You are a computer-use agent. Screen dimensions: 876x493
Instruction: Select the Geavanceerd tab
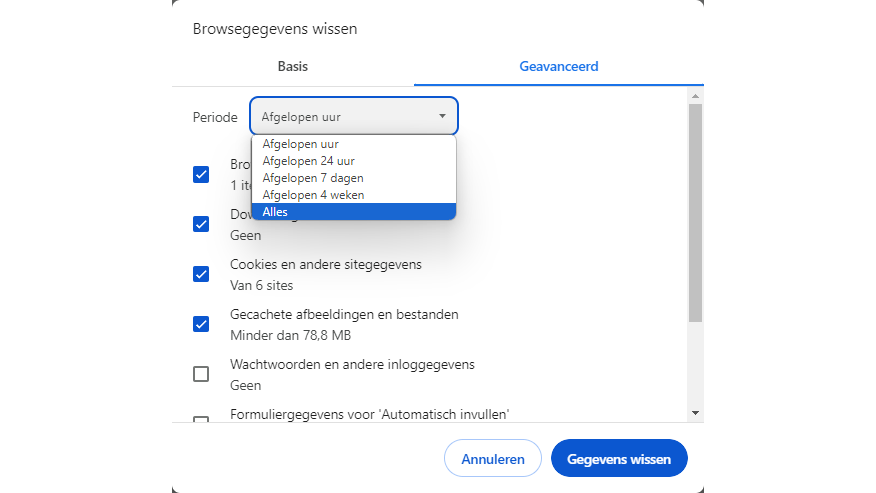point(558,67)
